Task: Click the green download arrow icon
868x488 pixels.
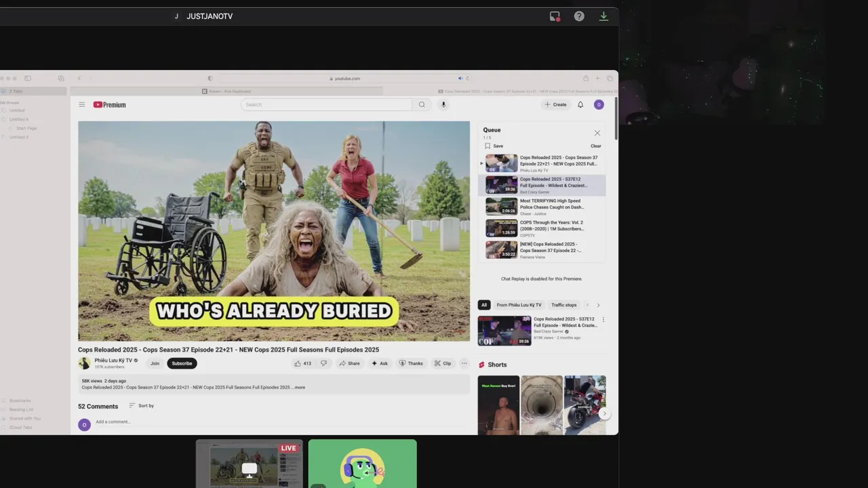Action: click(604, 16)
